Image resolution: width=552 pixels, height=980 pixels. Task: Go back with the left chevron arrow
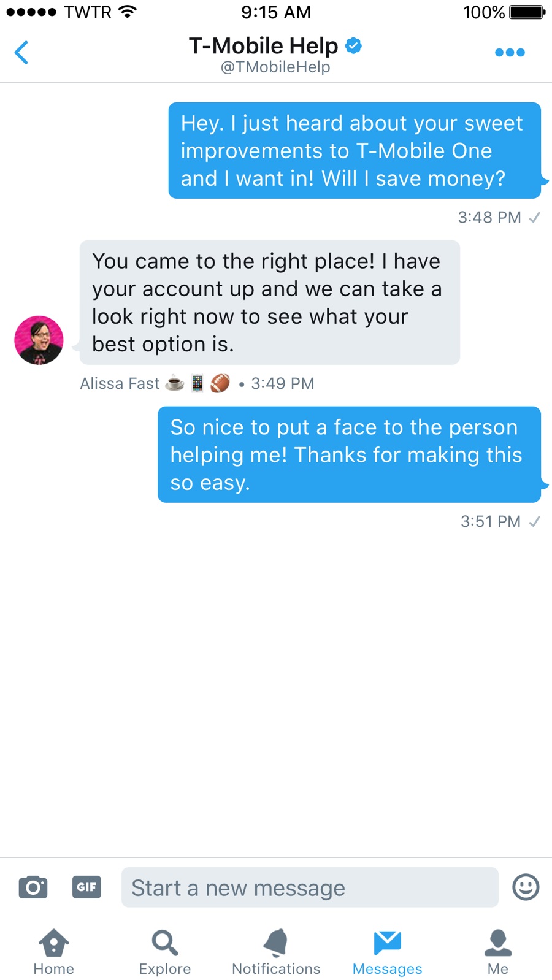[21, 52]
